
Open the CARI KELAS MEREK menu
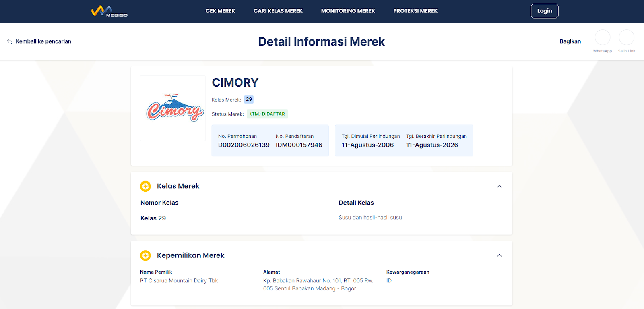coord(278,11)
